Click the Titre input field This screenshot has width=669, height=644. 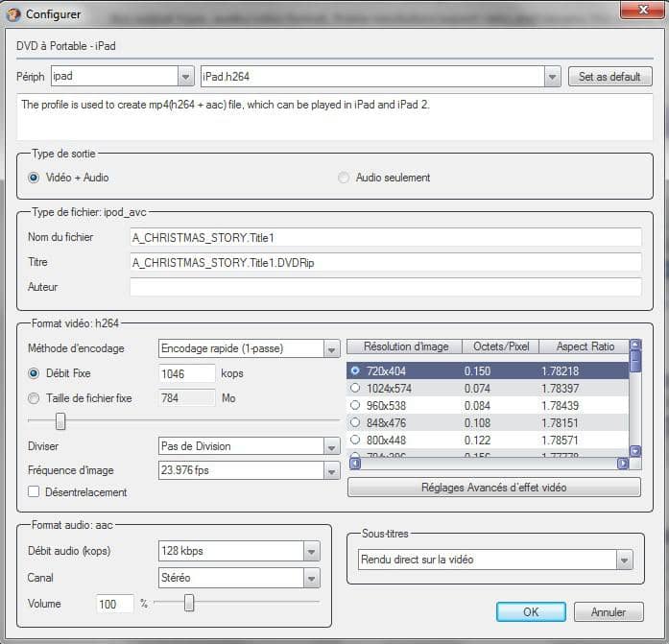coord(386,262)
